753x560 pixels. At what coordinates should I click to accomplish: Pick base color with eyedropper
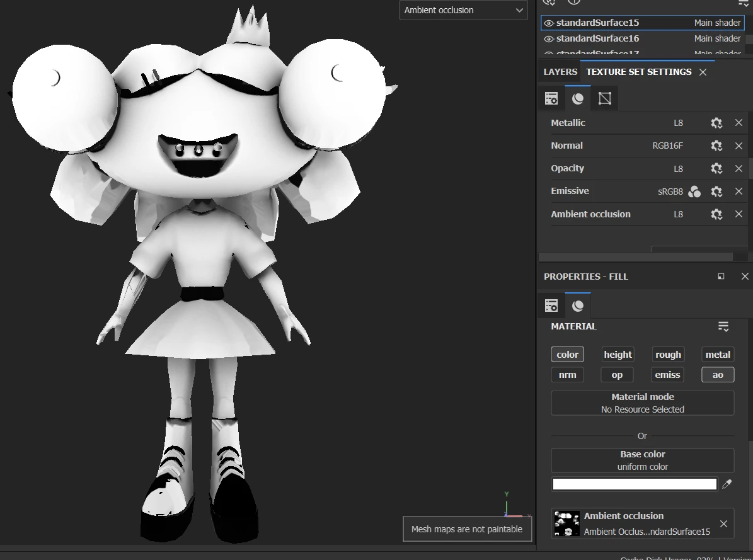tap(727, 484)
